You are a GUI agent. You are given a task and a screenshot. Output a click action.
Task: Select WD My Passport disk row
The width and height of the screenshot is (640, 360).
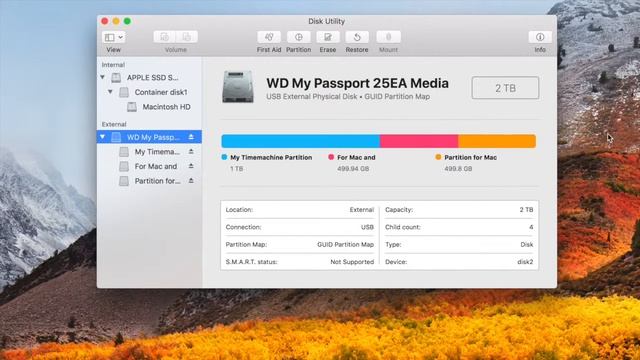[149, 137]
